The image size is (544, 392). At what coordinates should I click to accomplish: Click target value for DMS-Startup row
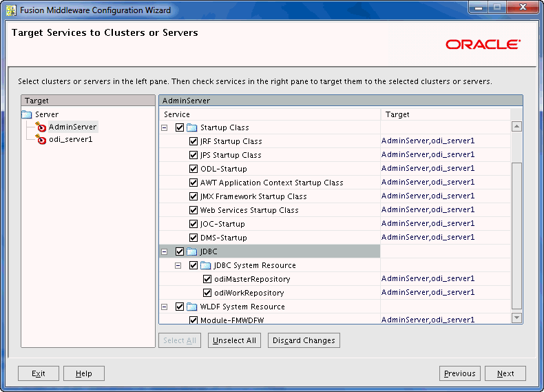pos(428,237)
